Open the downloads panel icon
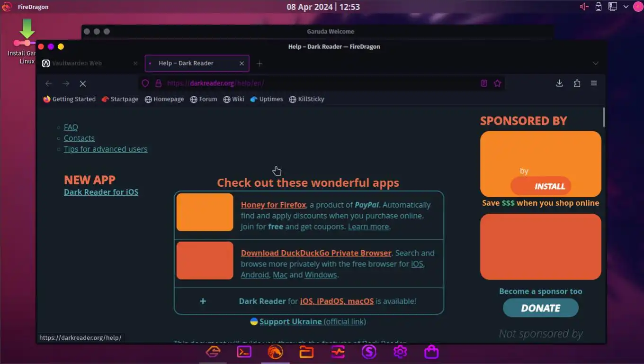644x364 pixels. 560,83
